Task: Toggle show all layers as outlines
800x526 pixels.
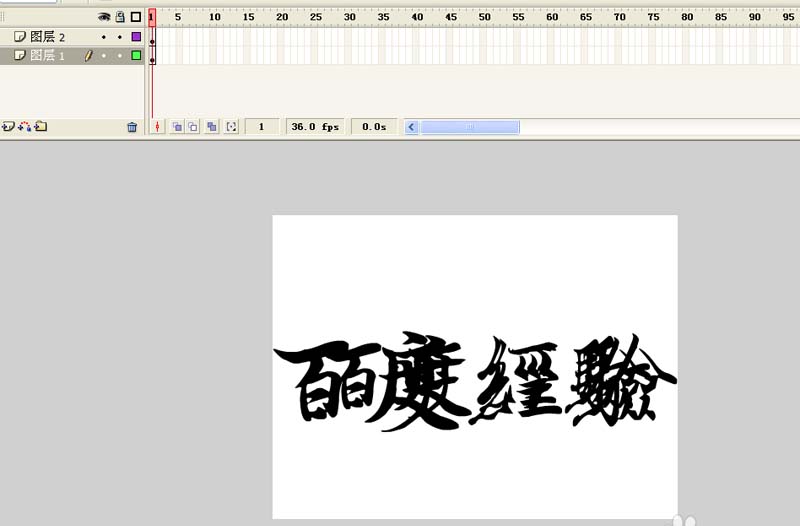Action: [136, 17]
